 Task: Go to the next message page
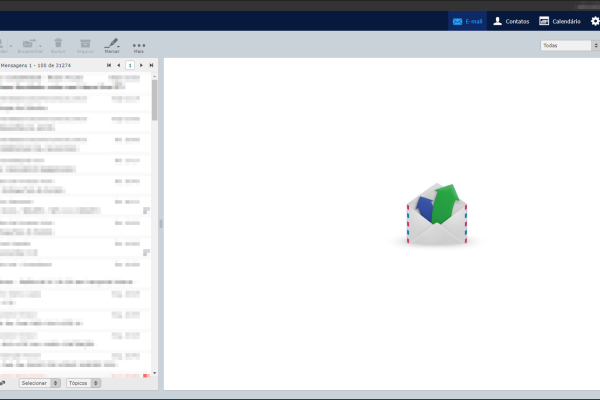[x=141, y=65]
